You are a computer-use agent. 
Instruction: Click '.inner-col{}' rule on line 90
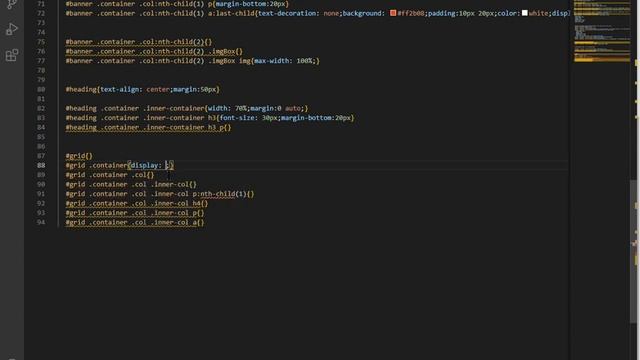pos(173,184)
